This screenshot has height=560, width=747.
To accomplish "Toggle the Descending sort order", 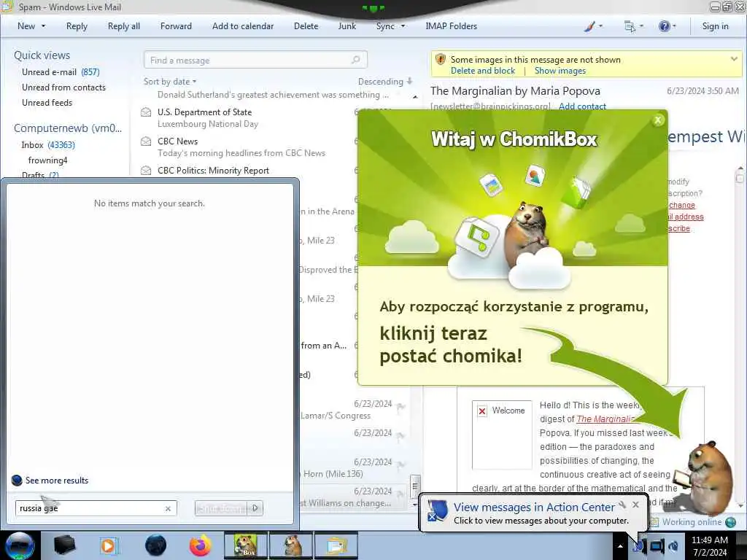I will click(x=385, y=82).
